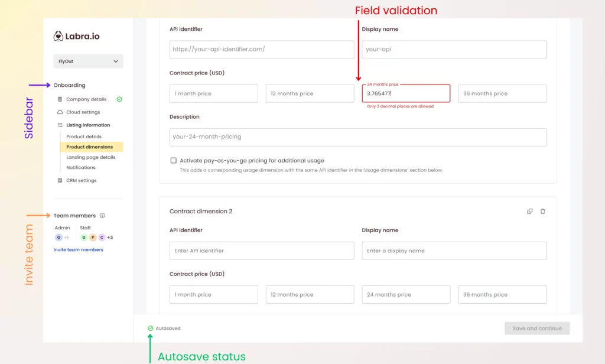This screenshot has width=605, height=364.
Task: Click the Staff G avatar
Action: pyautogui.click(x=84, y=238)
